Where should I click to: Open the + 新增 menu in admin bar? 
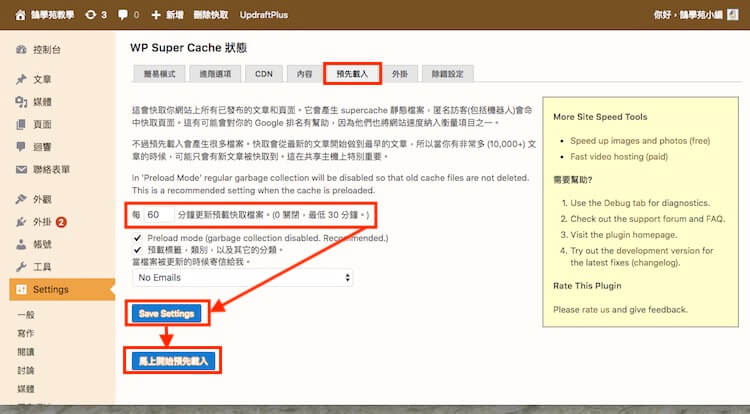coord(167,15)
